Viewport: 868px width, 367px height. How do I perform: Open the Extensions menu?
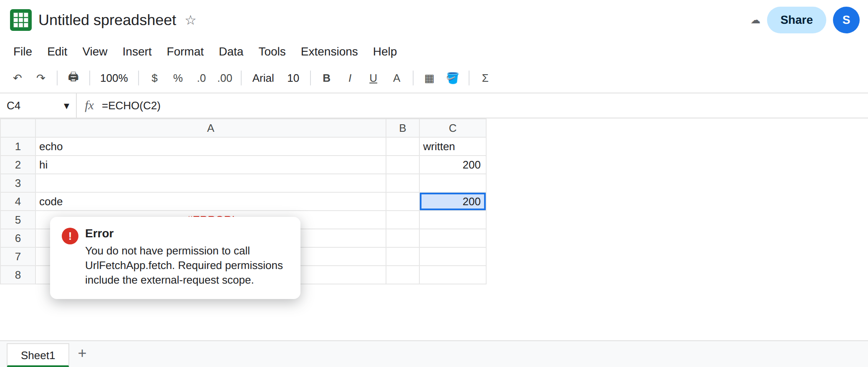coord(329,51)
